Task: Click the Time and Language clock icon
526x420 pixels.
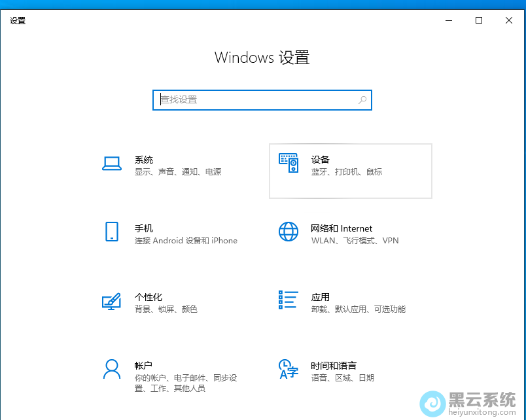Action: click(x=288, y=370)
